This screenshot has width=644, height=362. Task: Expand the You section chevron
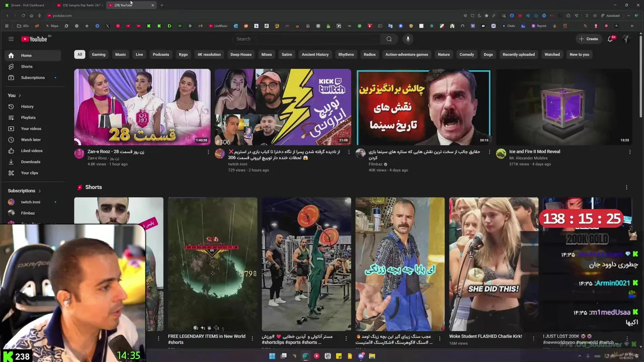pyautogui.click(x=20, y=96)
